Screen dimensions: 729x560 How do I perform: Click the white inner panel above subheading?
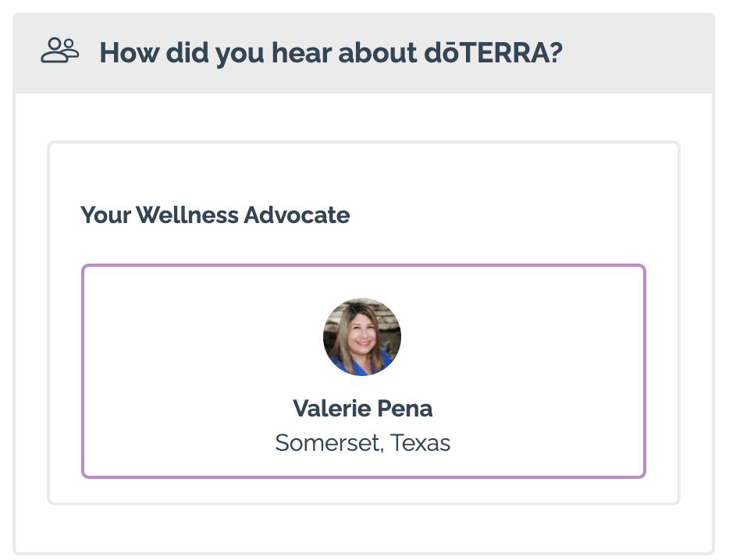[364, 172]
